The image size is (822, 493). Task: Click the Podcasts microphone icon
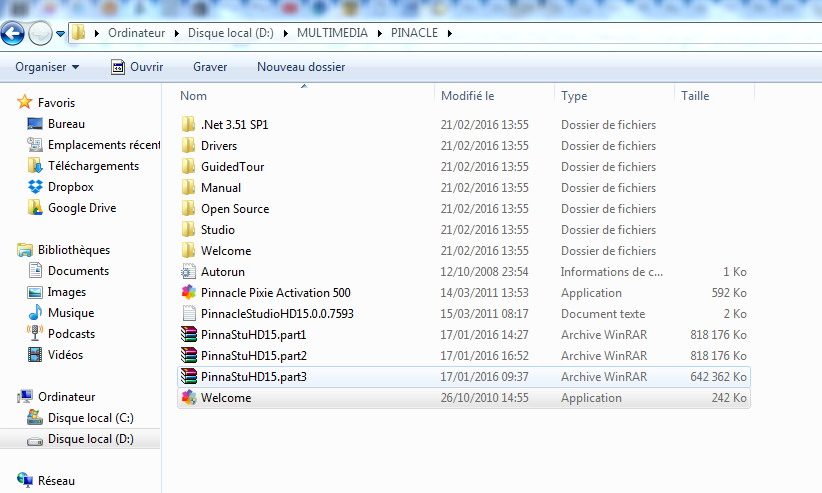point(35,333)
